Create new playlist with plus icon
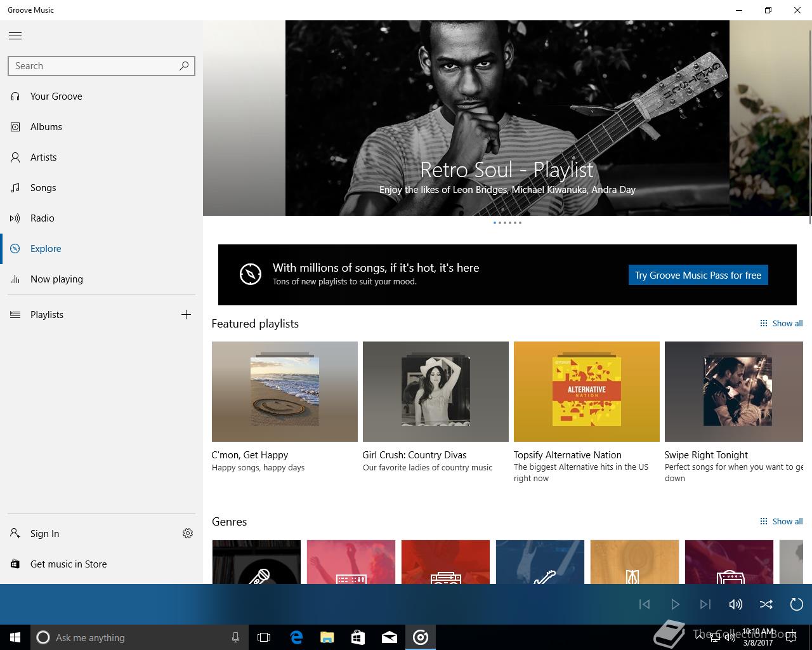This screenshot has width=812, height=650. coord(186,315)
